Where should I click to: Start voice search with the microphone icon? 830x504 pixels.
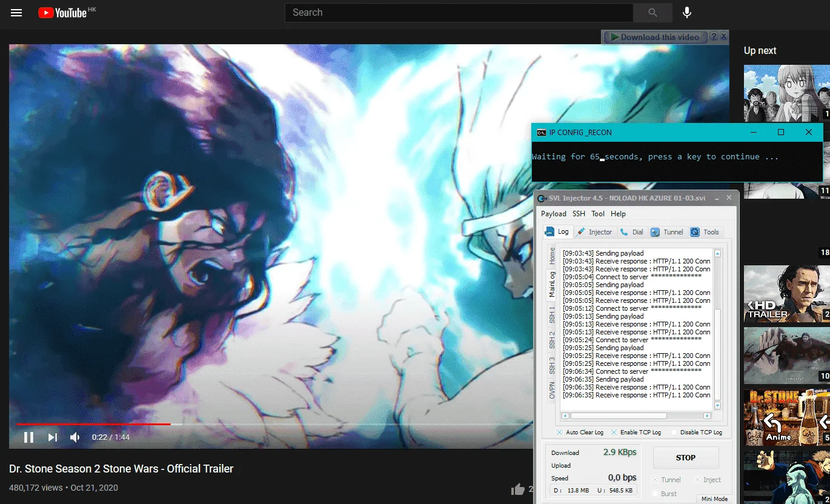(x=687, y=12)
